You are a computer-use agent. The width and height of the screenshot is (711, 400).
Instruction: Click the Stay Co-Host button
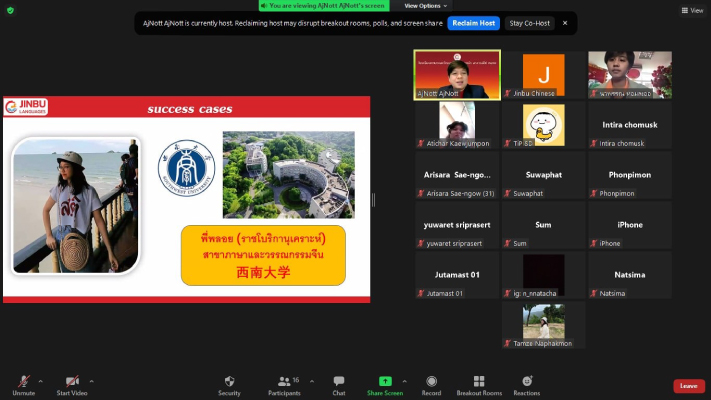[x=528, y=23]
